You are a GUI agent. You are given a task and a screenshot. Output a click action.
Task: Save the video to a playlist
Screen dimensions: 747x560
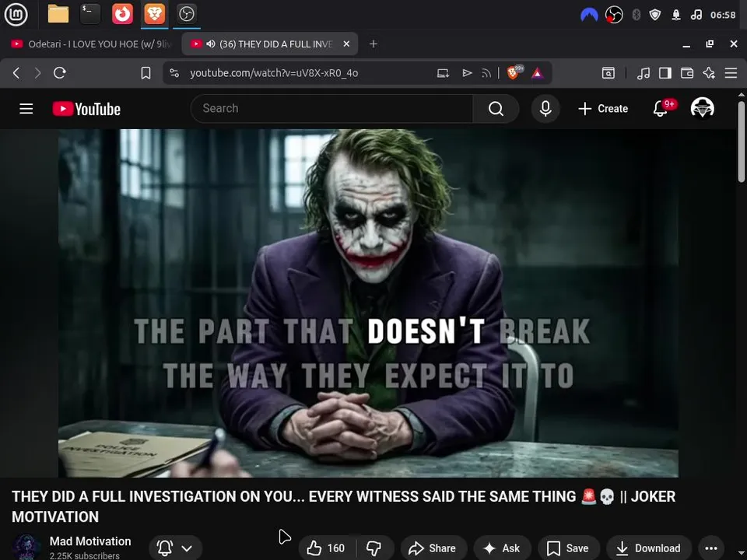pos(568,548)
